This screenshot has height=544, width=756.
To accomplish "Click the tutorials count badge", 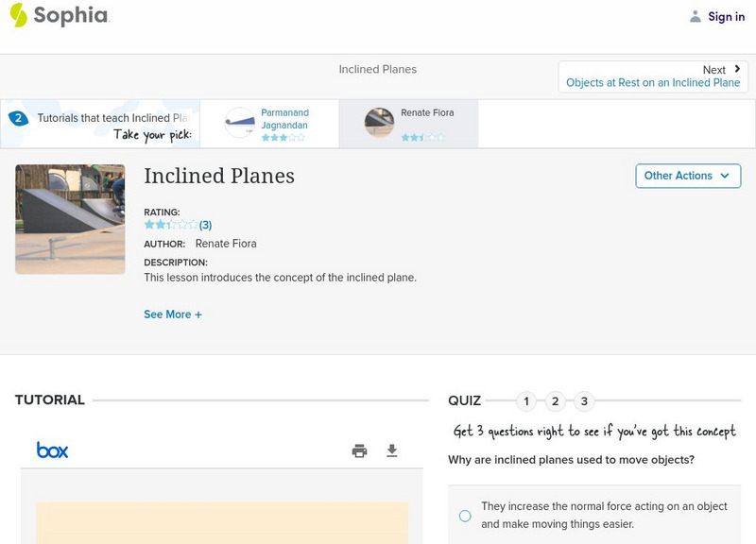I will tap(18, 118).
